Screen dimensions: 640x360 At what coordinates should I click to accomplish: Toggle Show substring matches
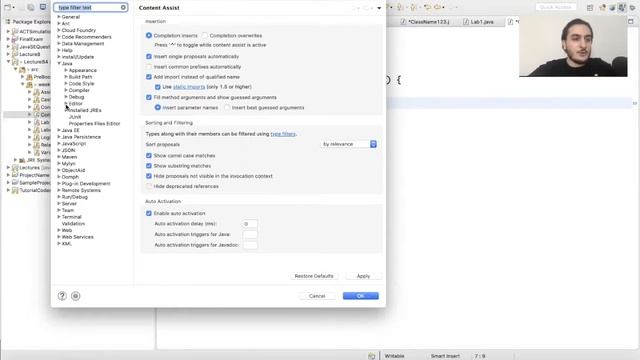click(149, 166)
